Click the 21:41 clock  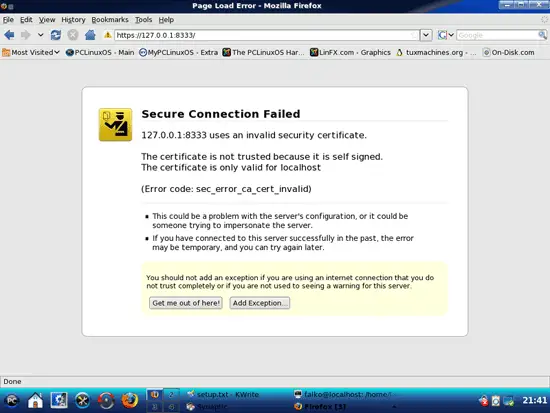pyautogui.click(x=534, y=400)
